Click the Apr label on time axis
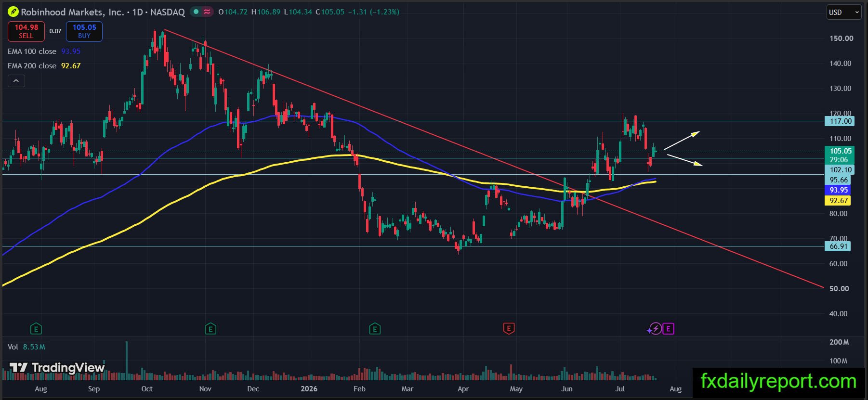868x400 pixels. point(463,389)
